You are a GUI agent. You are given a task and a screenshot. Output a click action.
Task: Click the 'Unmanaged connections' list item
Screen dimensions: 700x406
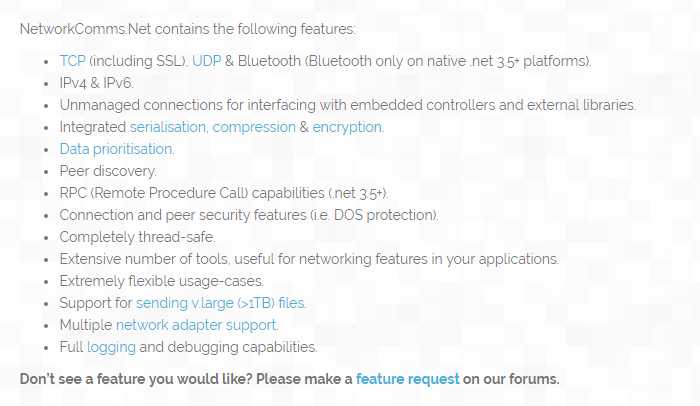click(347, 105)
